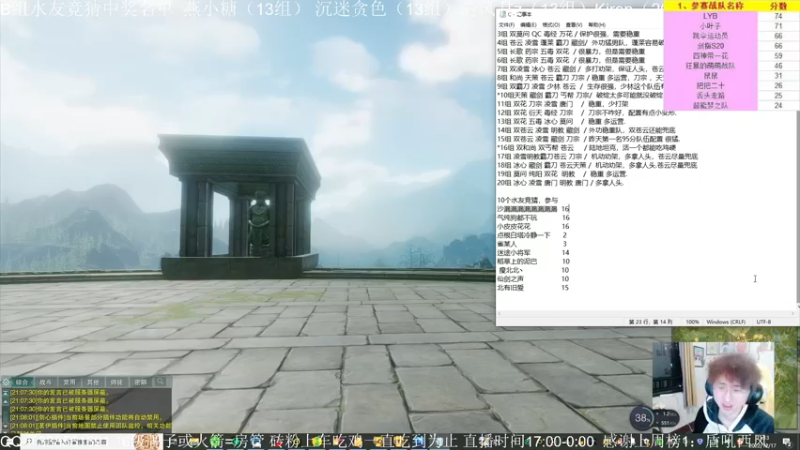Click the streamer webcam thumbnail

pos(713,388)
